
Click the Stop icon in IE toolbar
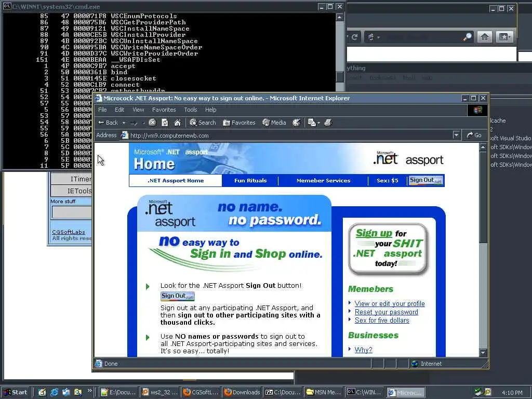point(152,123)
